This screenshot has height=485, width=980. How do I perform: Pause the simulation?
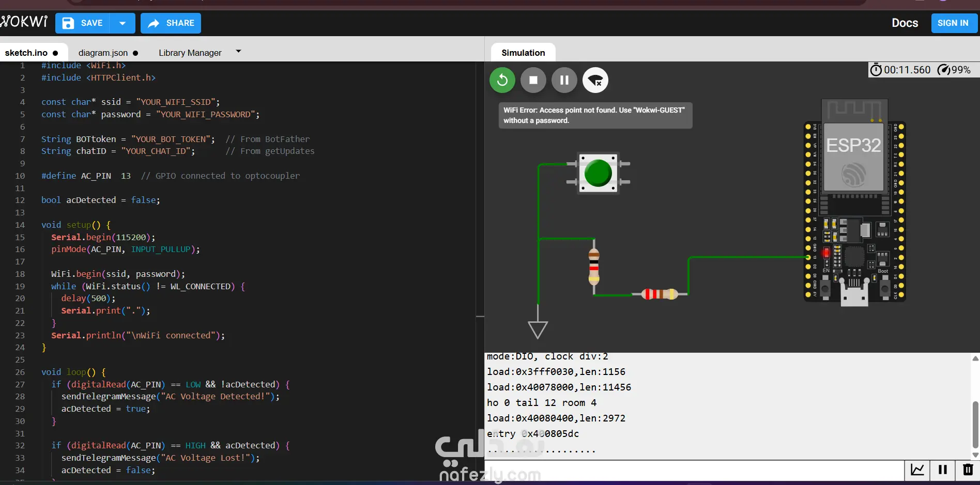coord(564,80)
